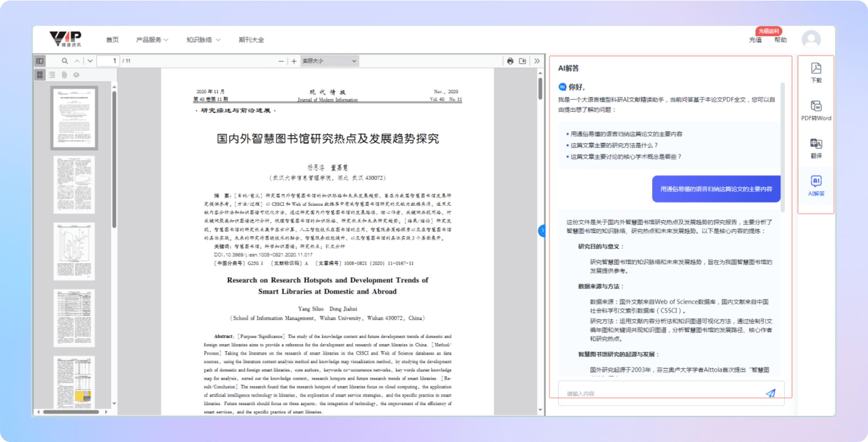Open the zoom level dropdown
This screenshot has height=442, width=868.
point(329,61)
